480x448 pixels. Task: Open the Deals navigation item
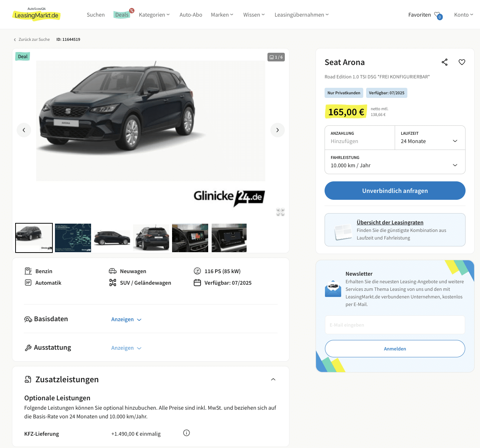point(122,15)
